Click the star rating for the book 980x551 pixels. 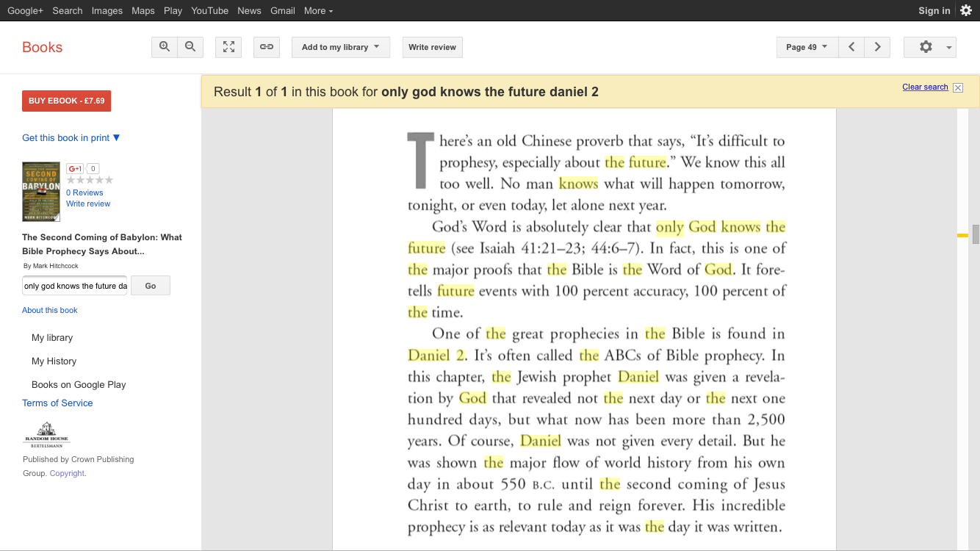coord(90,180)
